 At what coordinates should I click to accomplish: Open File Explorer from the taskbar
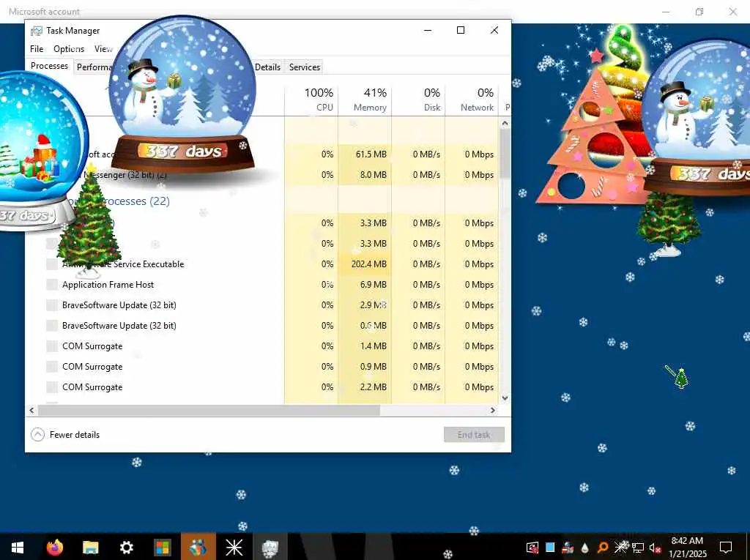coord(90,547)
